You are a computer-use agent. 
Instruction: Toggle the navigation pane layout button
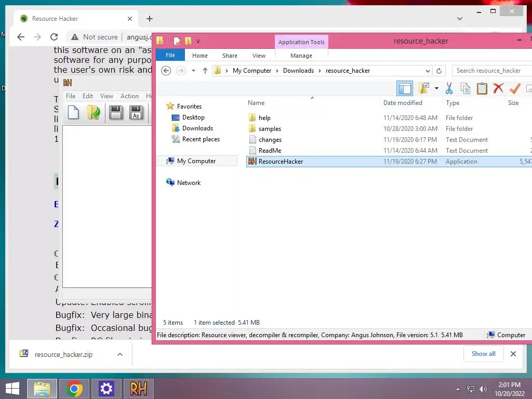pyautogui.click(x=404, y=88)
